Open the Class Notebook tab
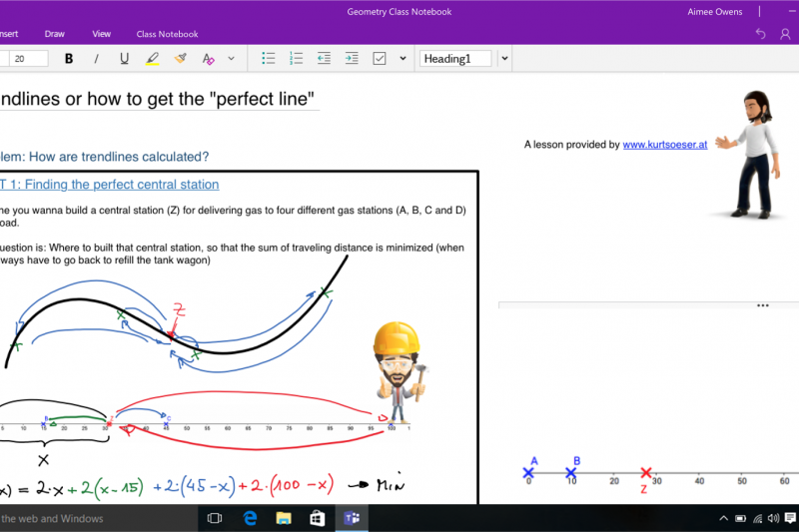 pyautogui.click(x=167, y=34)
